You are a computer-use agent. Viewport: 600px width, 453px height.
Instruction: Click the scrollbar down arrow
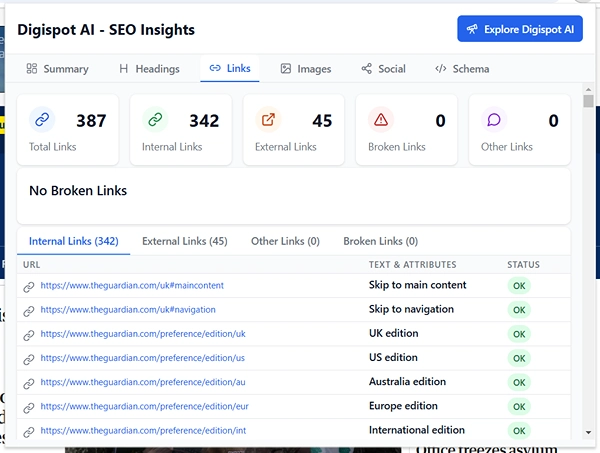click(589, 432)
